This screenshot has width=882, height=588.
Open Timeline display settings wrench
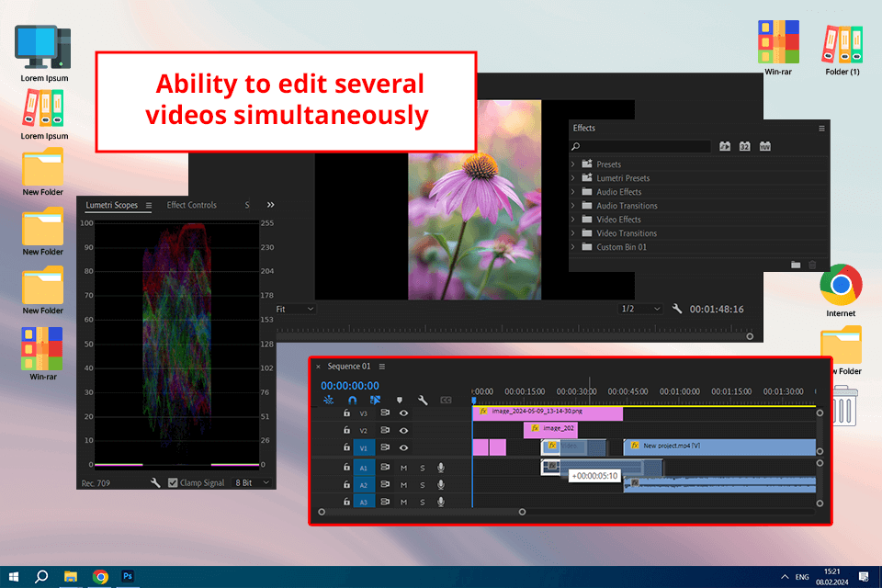(x=423, y=400)
